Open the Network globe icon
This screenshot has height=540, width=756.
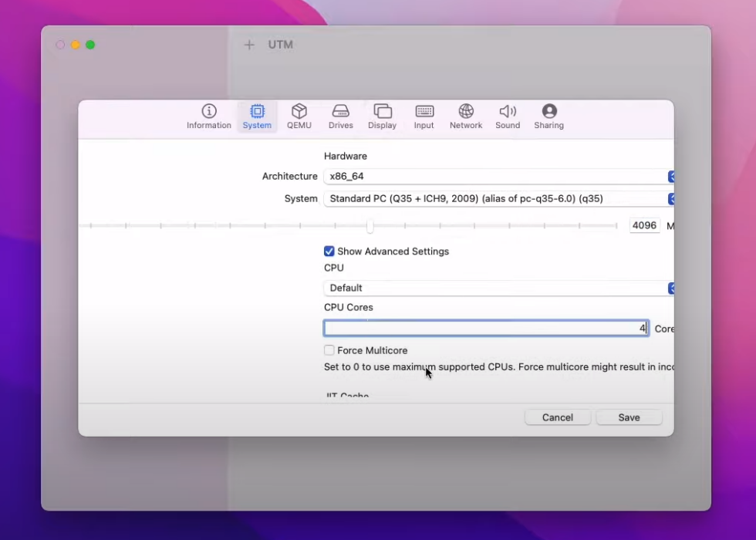coord(466,112)
